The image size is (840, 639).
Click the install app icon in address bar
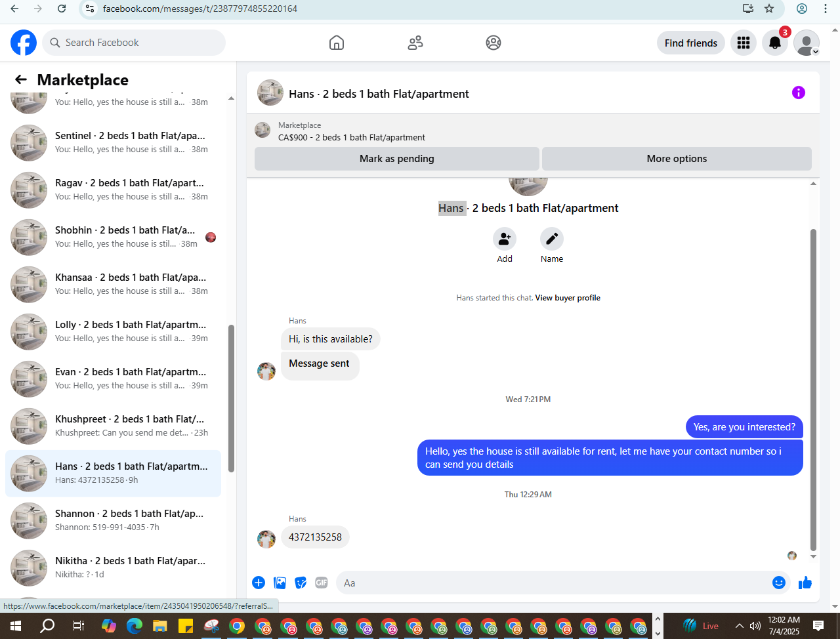(747, 9)
